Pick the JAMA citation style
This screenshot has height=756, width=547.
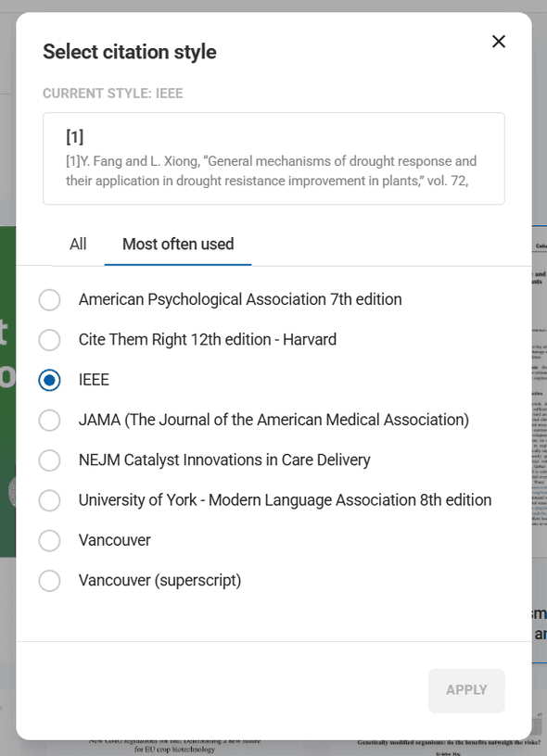point(49,420)
